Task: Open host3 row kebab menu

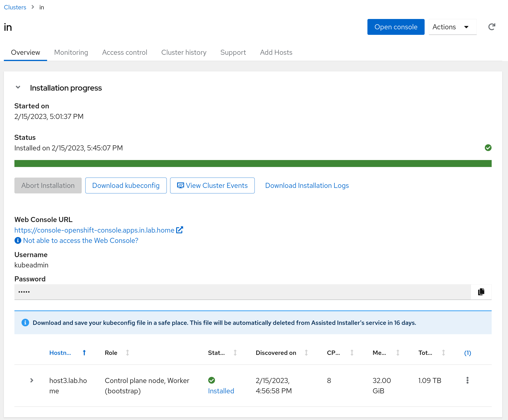Action: click(467, 380)
